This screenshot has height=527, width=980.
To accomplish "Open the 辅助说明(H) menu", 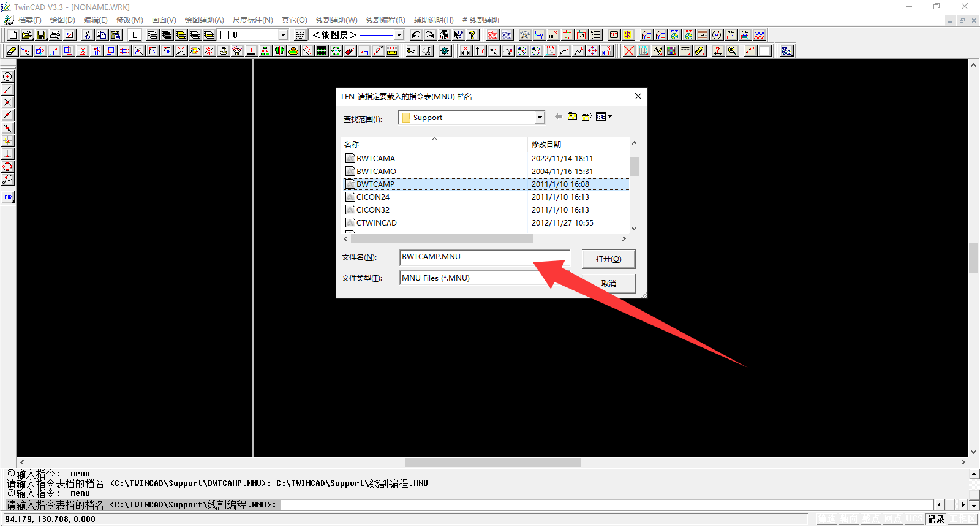I will point(434,20).
